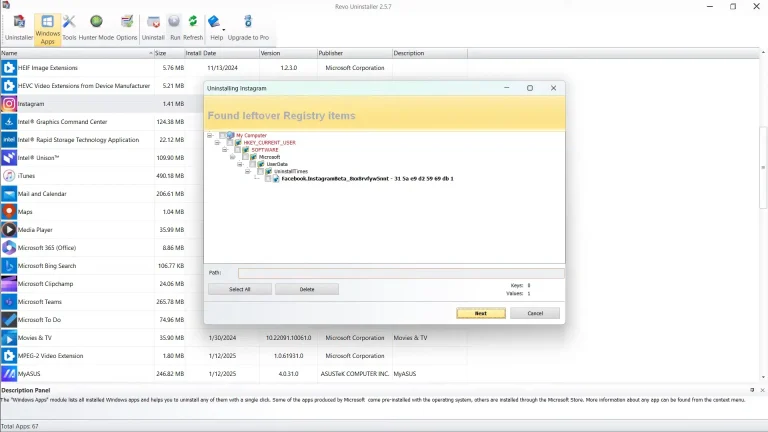The height and width of the screenshot is (432, 768).
Task: Select the Facebook.InstagramBeta registry value row
Action: coord(367,179)
